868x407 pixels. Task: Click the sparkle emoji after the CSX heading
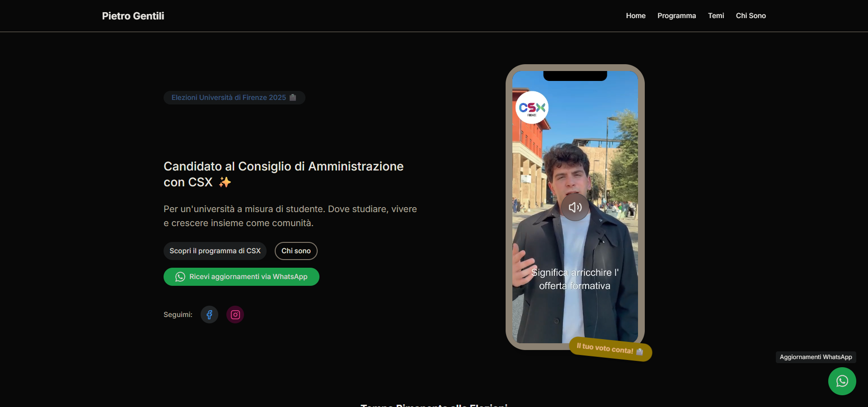click(x=225, y=182)
